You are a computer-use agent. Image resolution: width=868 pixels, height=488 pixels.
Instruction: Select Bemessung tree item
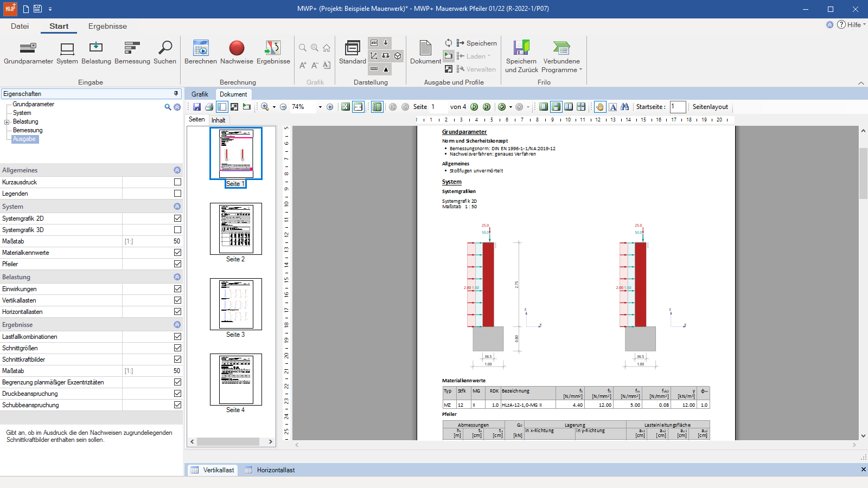(28, 131)
